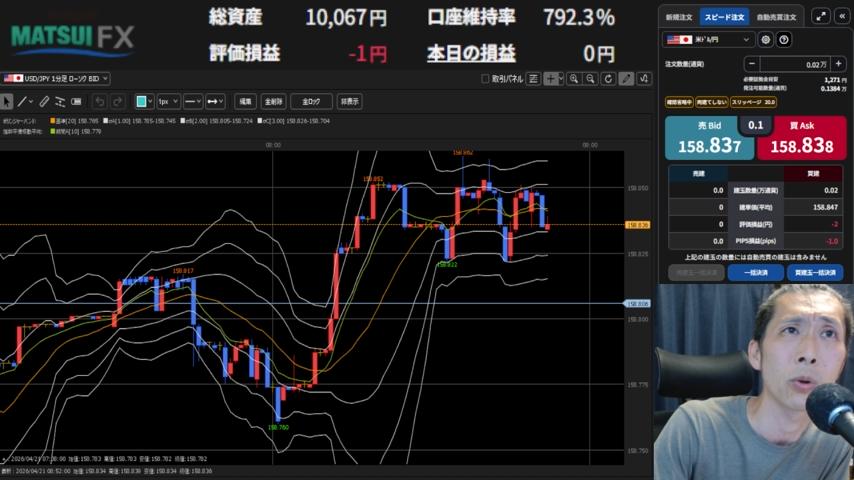Image resolution: width=854 pixels, height=480 pixels.
Task: Click the スリッページ 20.0 slippage badge
Action: pyautogui.click(x=753, y=102)
